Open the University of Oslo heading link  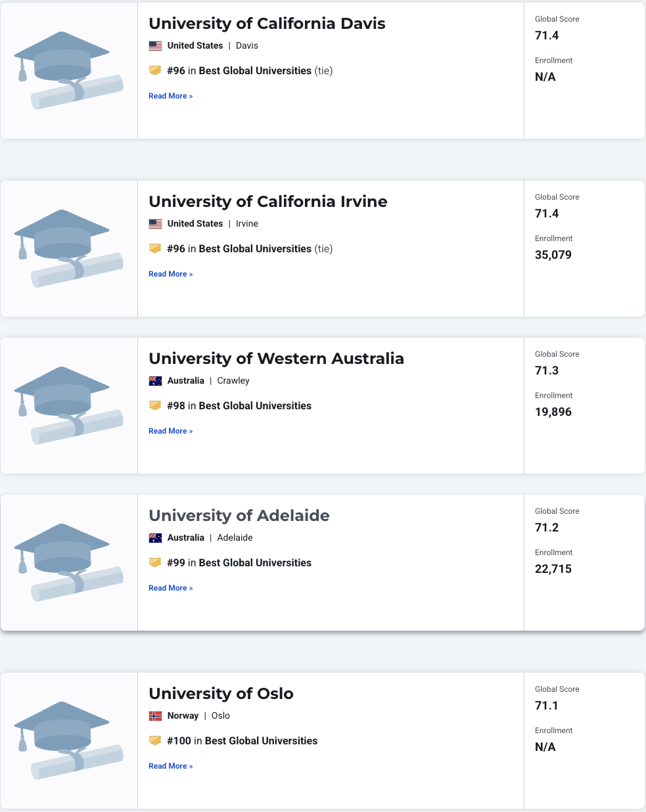221,694
